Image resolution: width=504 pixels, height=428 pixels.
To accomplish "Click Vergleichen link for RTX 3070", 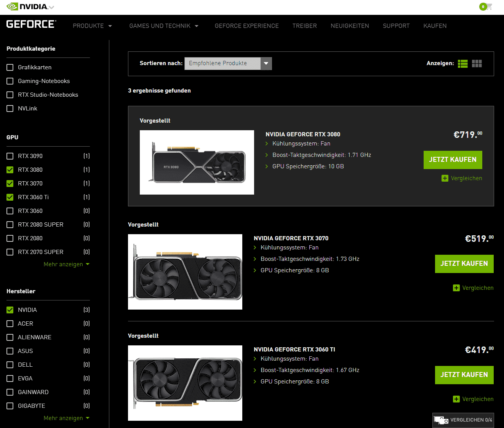I will click(x=478, y=288).
